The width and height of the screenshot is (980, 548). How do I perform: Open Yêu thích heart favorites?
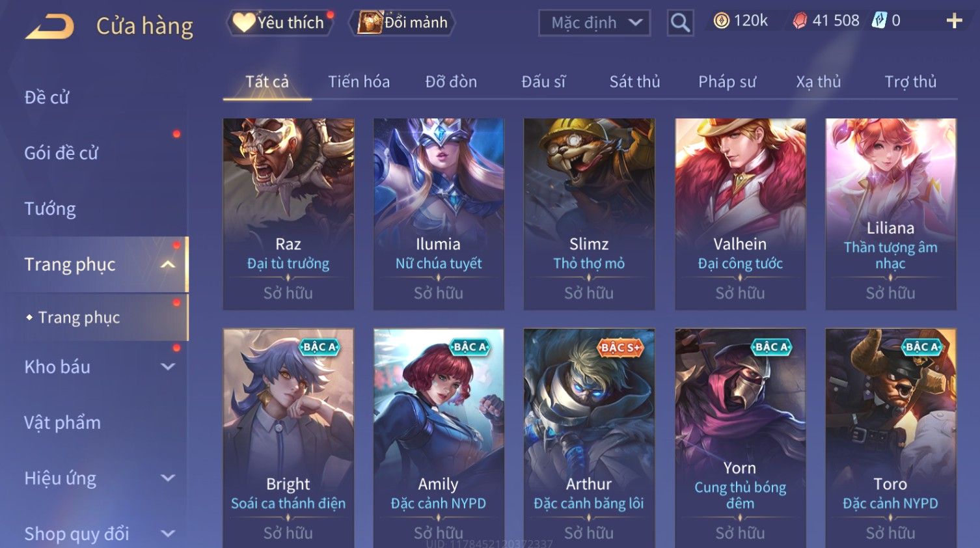coord(279,23)
